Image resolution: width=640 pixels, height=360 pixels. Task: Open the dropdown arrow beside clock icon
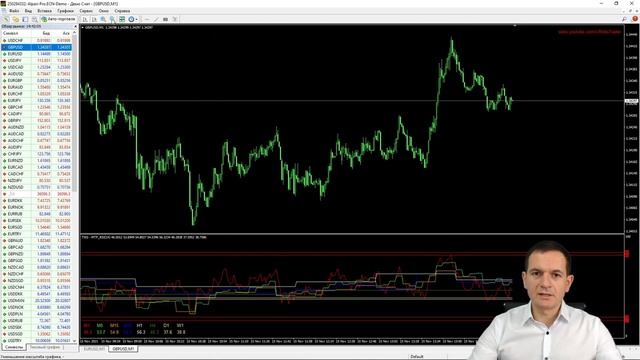coord(136,19)
